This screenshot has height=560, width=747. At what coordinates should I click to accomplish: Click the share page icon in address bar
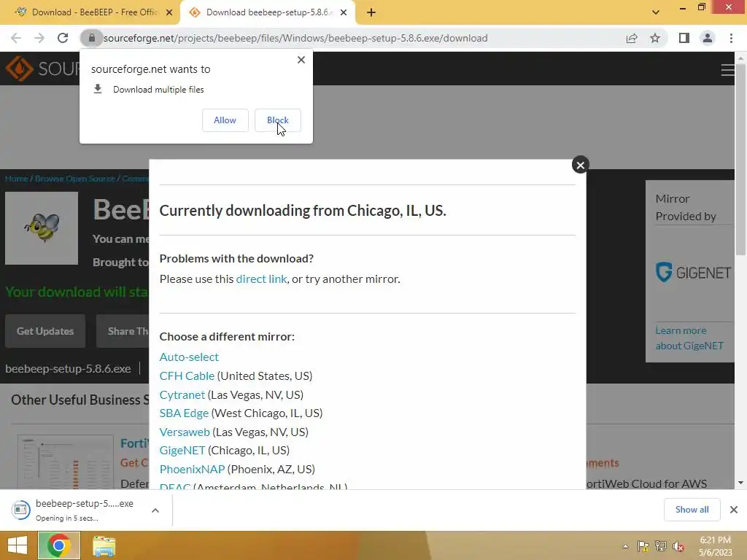click(632, 38)
